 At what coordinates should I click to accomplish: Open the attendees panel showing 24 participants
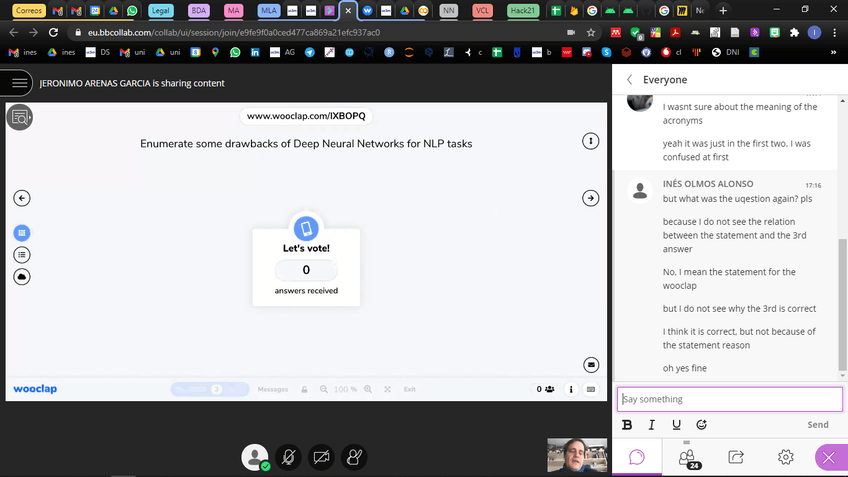(x=687, y=457)
